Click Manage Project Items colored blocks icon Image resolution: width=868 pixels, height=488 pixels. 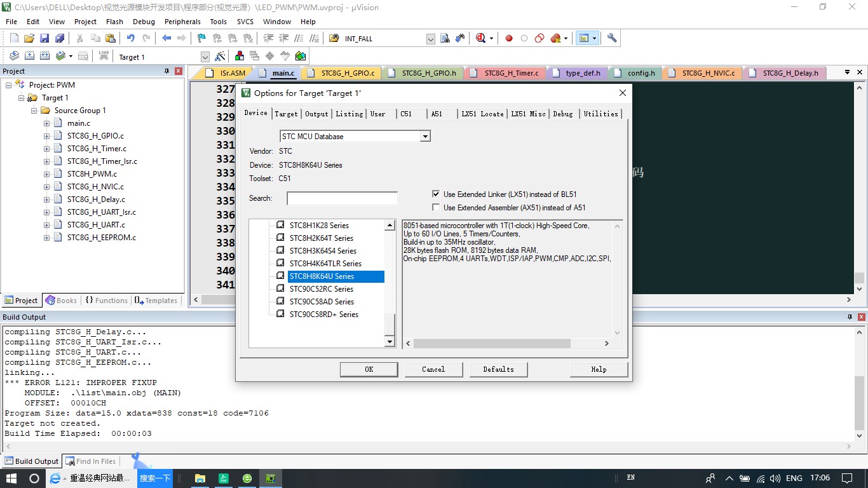tap(240, 57)
